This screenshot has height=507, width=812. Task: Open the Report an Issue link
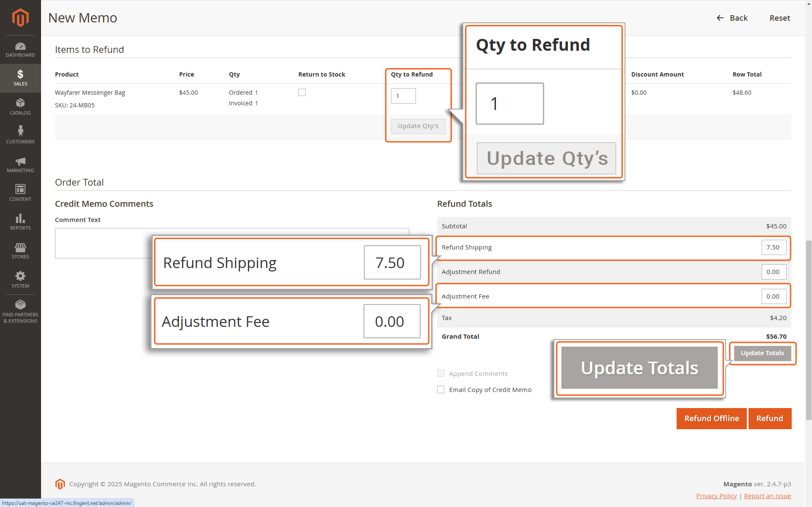767,496
